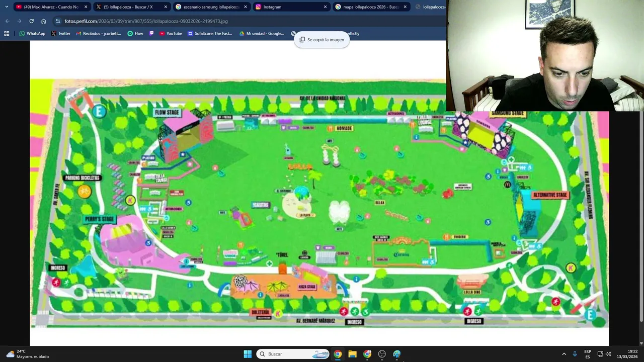Screen dimensions: 644x362
Task: Click the BOLETERÍA label on the map
Action: [261, 313]
